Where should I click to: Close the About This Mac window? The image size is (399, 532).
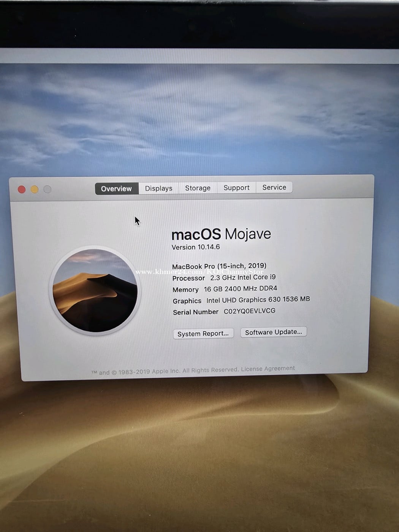22,189
